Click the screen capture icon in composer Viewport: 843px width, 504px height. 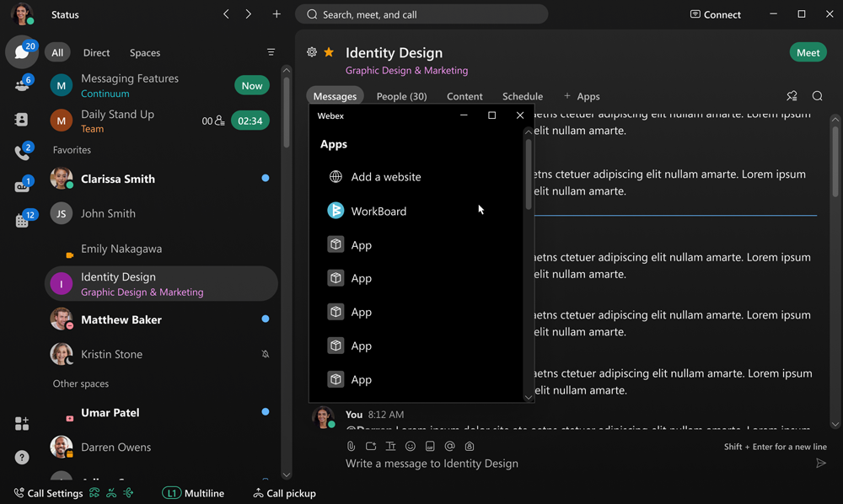pos(371,446)
